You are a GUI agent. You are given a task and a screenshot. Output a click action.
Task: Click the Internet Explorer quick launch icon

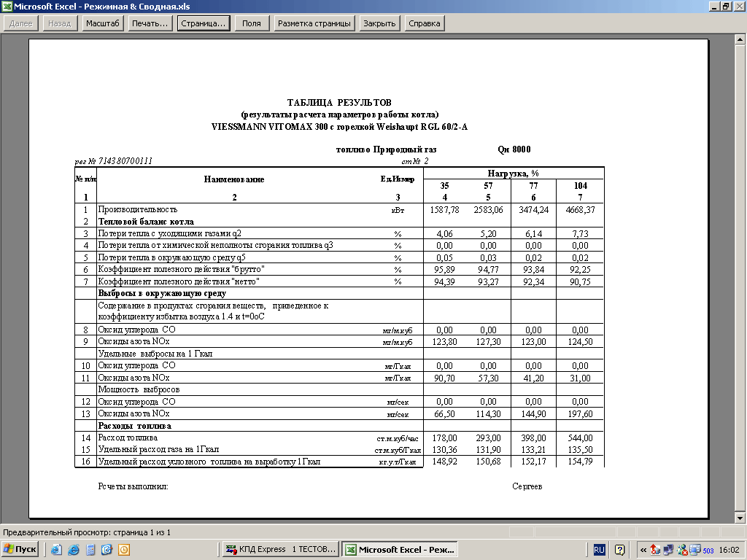[x=72, y=550]
